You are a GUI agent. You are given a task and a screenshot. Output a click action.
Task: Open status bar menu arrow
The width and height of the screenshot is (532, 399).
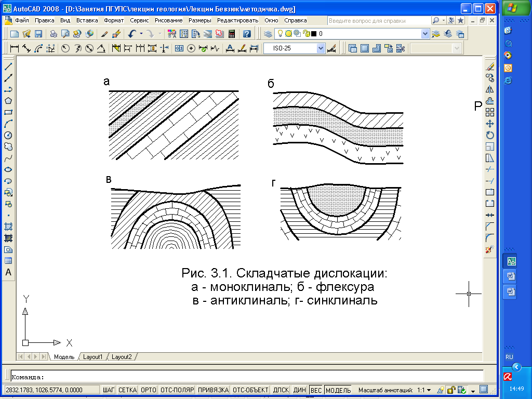click(473, 391)
